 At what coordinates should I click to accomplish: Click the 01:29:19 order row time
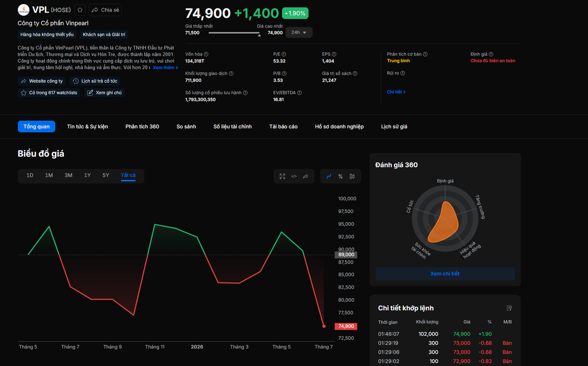389,343
